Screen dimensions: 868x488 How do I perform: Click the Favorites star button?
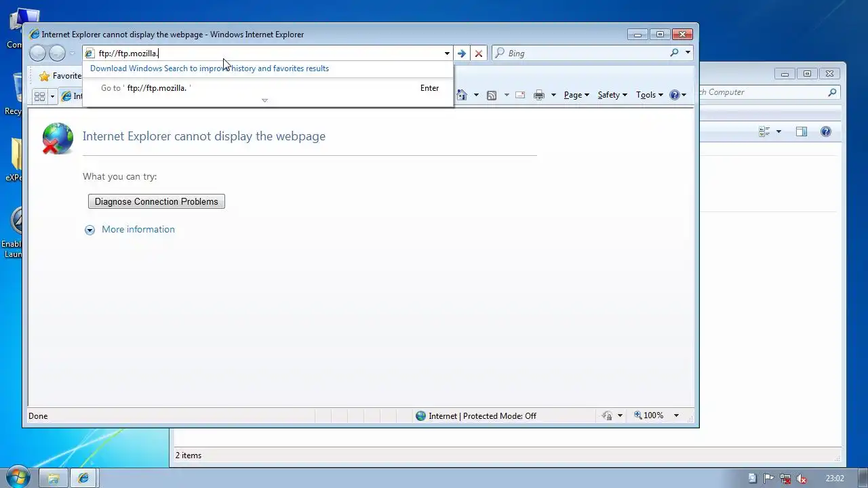point(60,76)
